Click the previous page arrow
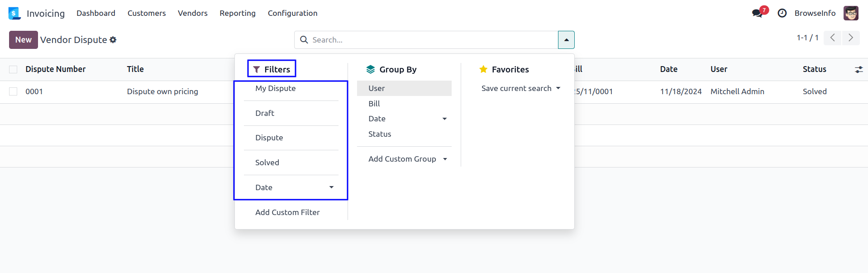The height and width of the screenshot is (273, 868). click(832, 38)
